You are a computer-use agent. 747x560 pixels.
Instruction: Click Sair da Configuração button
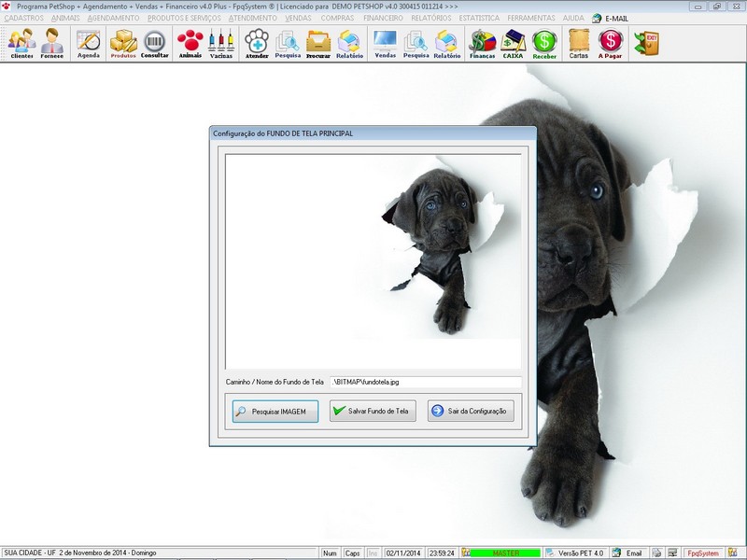point(471,412)
